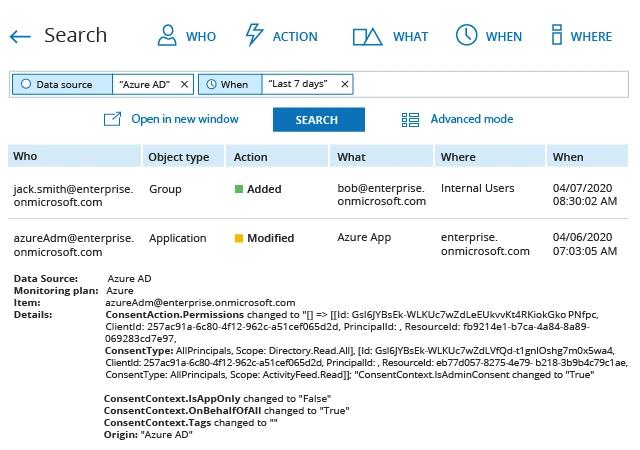Click the Application object type cell

pos(178,238)
